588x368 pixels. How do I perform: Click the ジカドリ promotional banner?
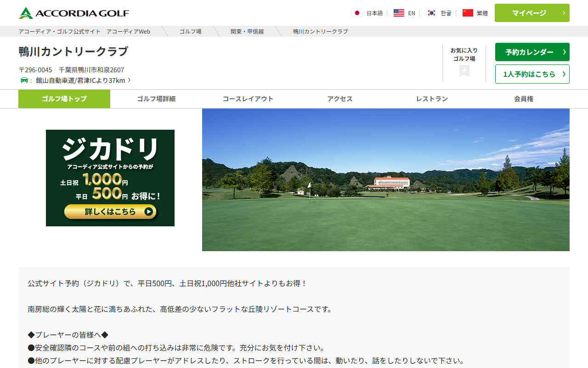pyautogui.click(x=110, y=178)
